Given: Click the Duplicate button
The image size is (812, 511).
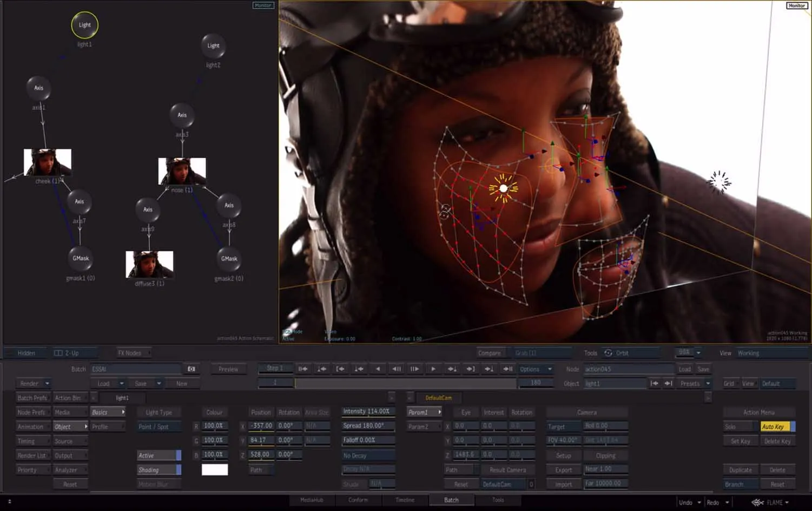Looking at the screenshot, I should (740, 470).
